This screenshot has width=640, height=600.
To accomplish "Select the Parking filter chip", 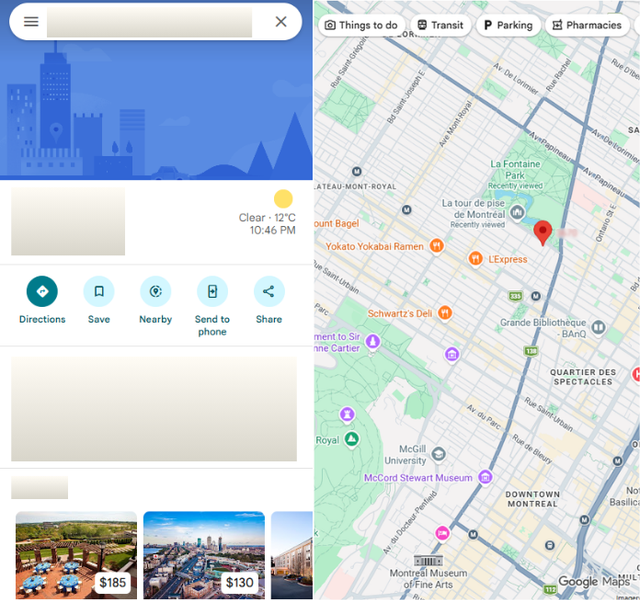I will (508, 25).
